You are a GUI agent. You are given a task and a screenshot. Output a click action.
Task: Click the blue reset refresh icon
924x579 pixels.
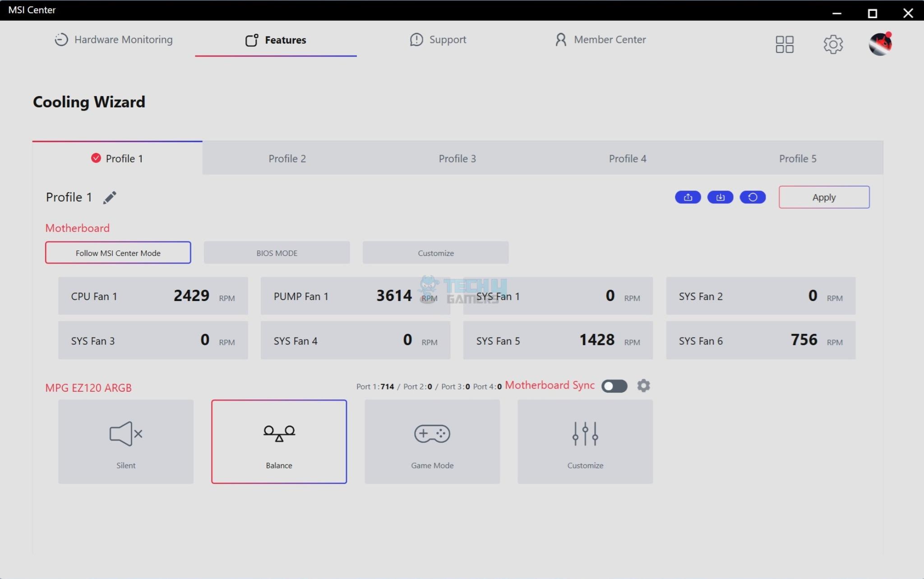click(753, 197)
